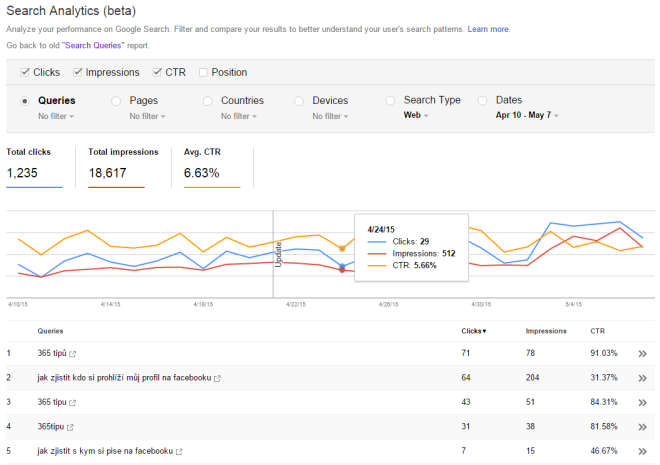
Task: Open external link icon beside 'jak zjistit kdo si prohlíží' query
Action: 217,378
